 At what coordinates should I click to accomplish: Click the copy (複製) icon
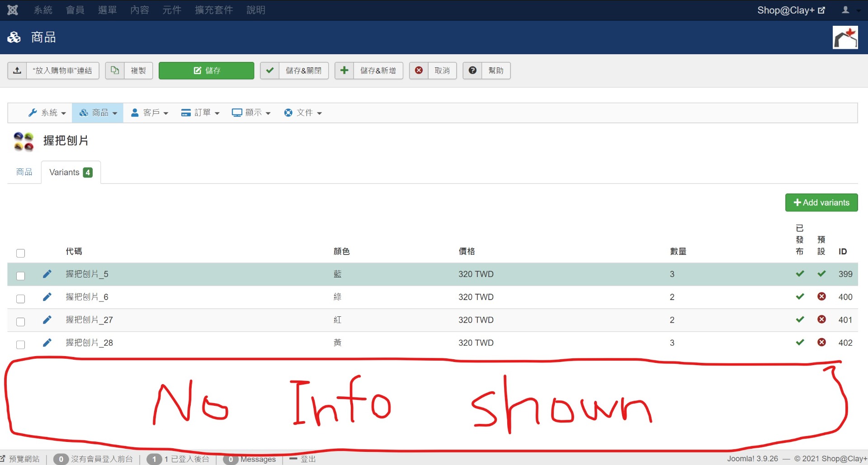click(115, 70)
